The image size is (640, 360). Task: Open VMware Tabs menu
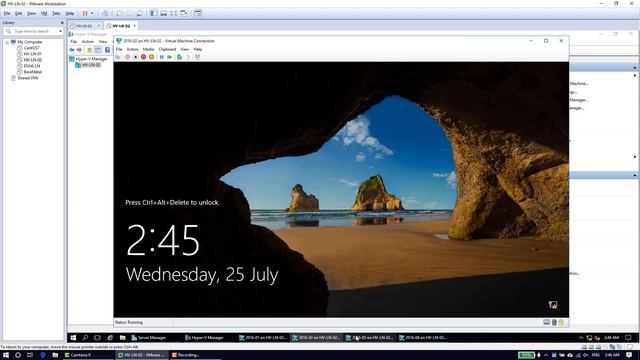pos(56,13)
